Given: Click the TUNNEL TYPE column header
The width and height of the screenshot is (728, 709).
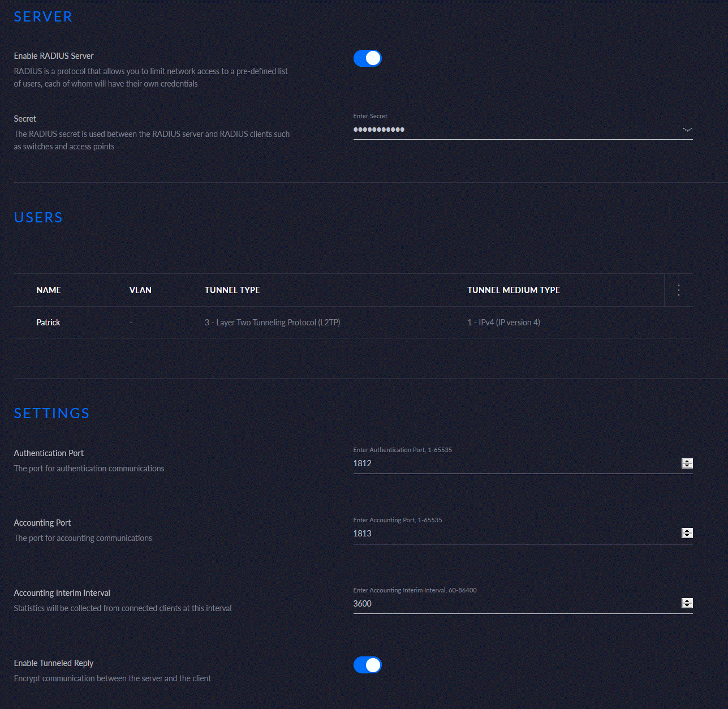Looking at the screenshot, I should tap(232, 290).
